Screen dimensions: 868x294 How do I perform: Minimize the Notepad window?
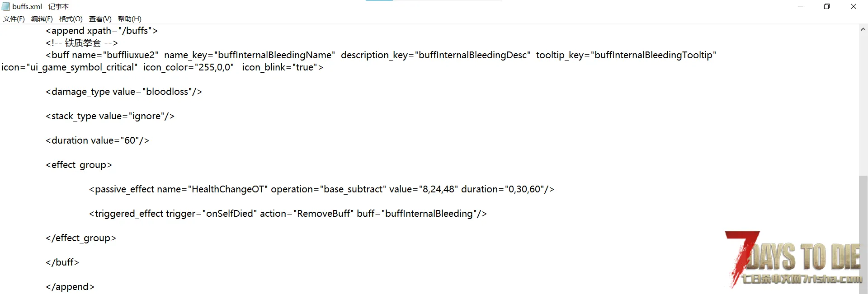point(801,6)
